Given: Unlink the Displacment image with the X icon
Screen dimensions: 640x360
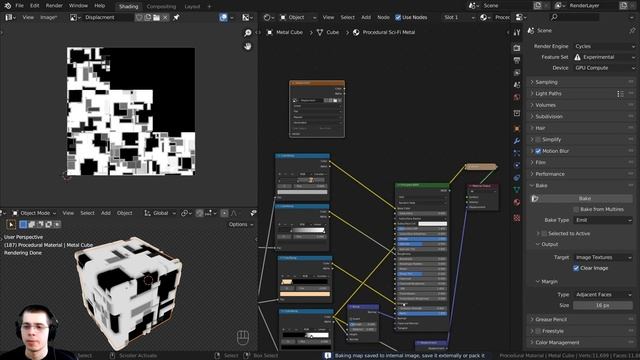Looking at the screenshot, I should point(165,18).
